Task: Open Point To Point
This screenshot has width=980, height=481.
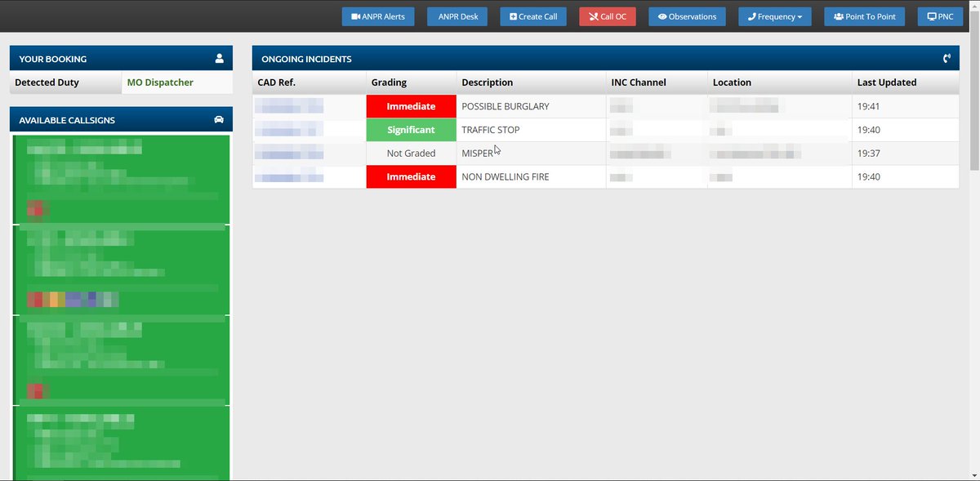Action: [865, 16]
